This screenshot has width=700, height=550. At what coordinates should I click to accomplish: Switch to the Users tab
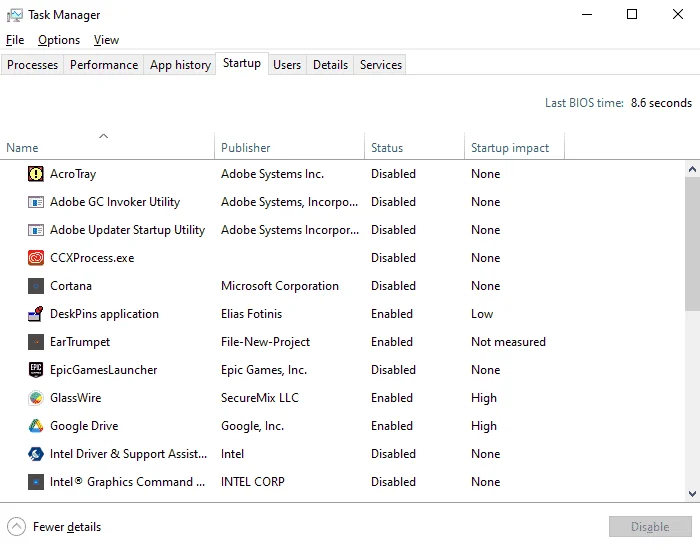(287, 65)
